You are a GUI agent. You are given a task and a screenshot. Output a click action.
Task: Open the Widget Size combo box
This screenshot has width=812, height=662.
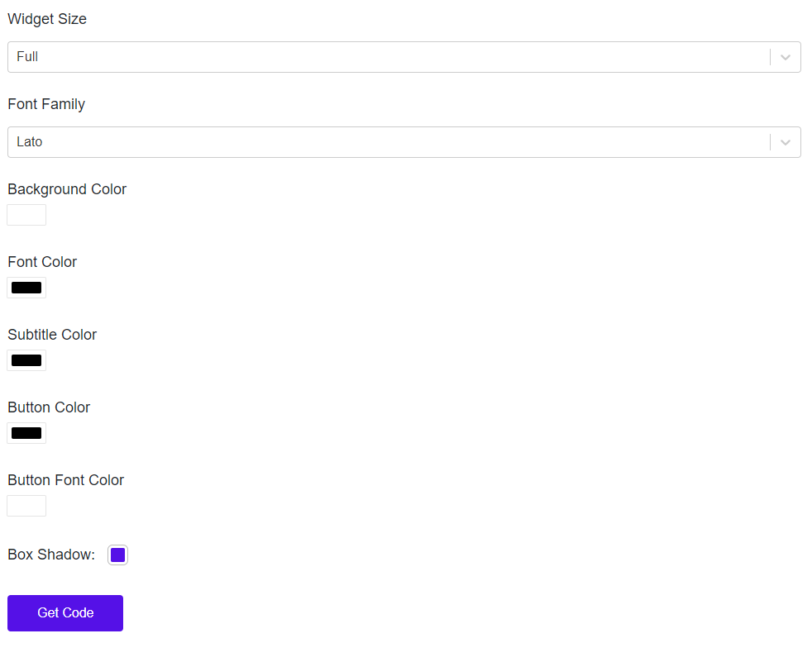tap(389, 57)
